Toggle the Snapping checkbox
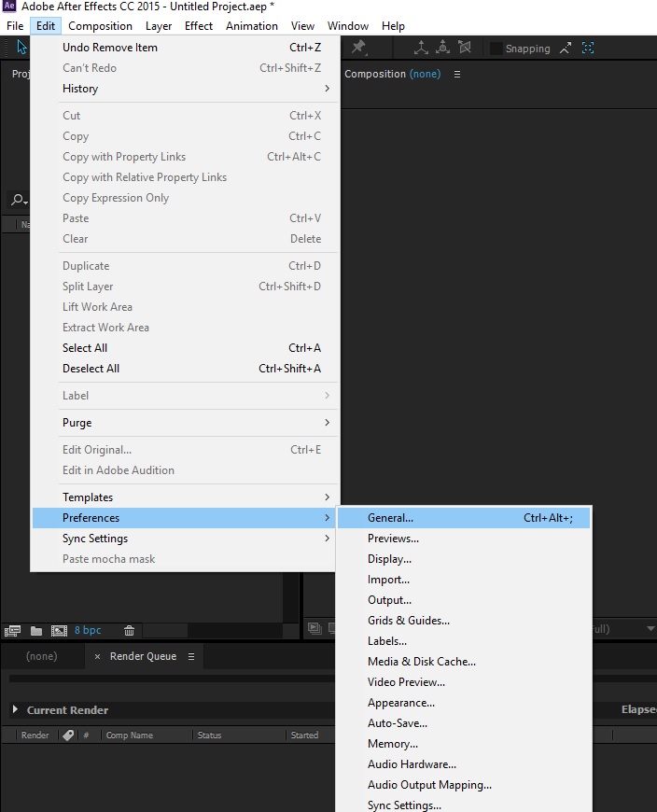 [496, 49]
